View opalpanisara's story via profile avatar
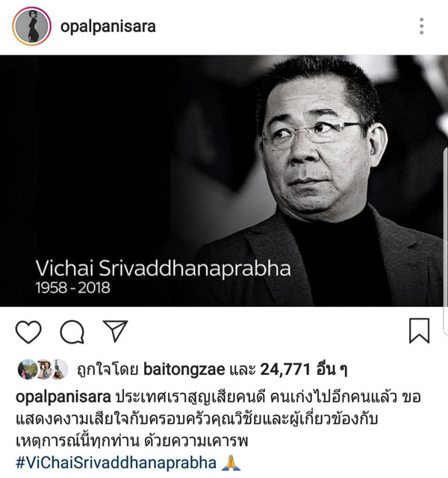The height and width of the screenshot is (478, 448). coord(31,26)
